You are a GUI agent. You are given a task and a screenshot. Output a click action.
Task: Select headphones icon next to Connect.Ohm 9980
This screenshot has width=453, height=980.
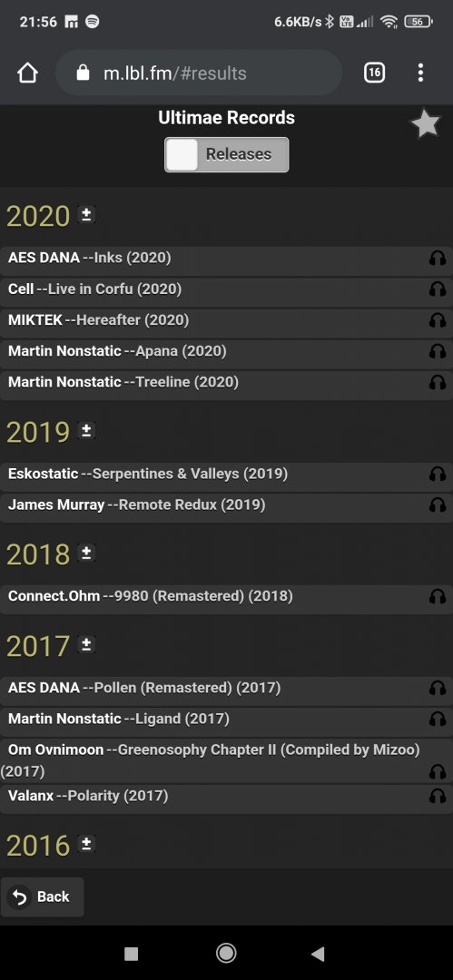coord(438,597)
